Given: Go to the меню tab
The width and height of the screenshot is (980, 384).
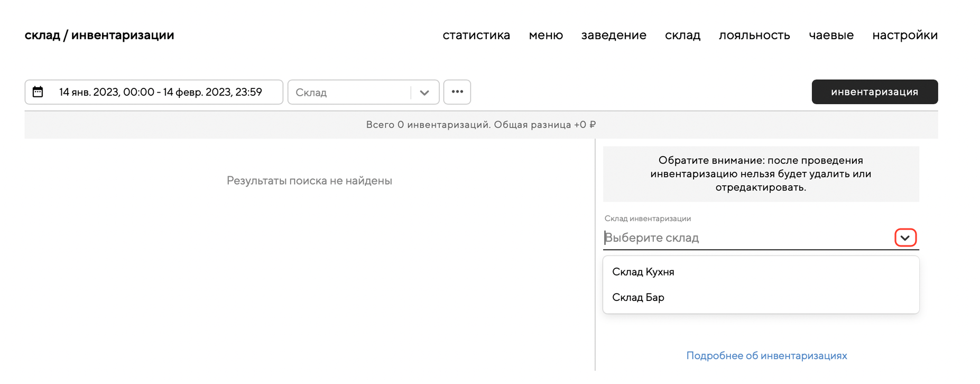Looking at the screenshot, I should 546,35.
